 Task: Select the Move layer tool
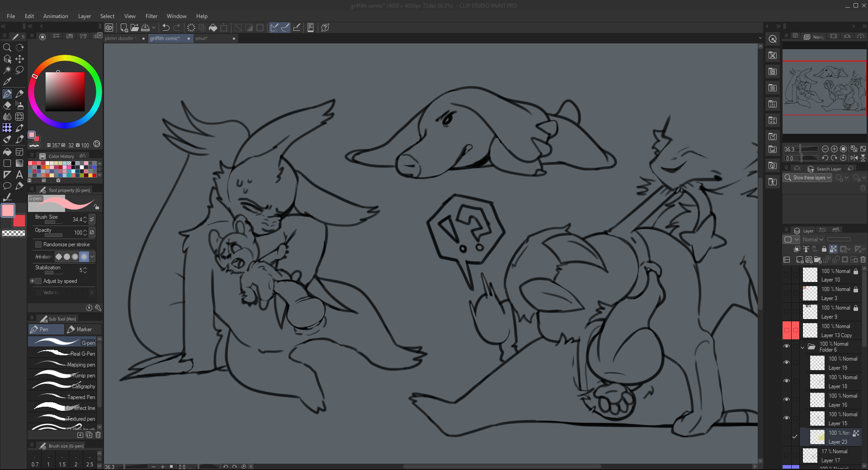(19, 59)
